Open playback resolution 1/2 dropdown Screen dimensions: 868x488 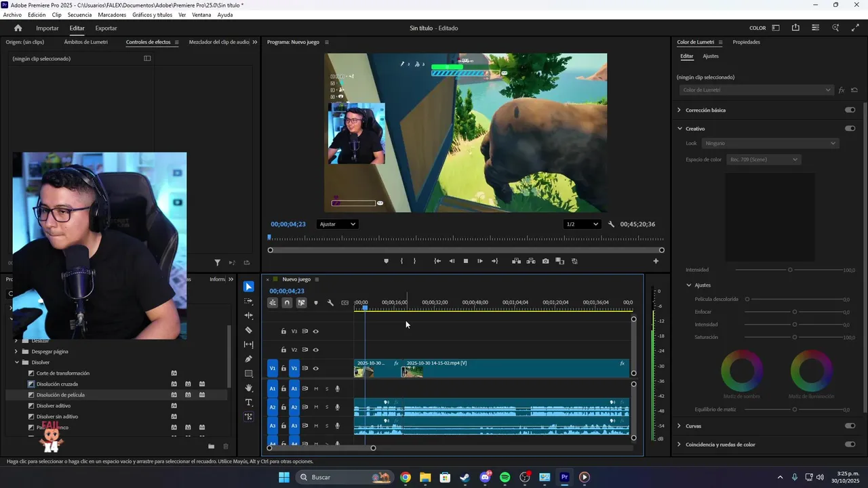pos(583,224)
